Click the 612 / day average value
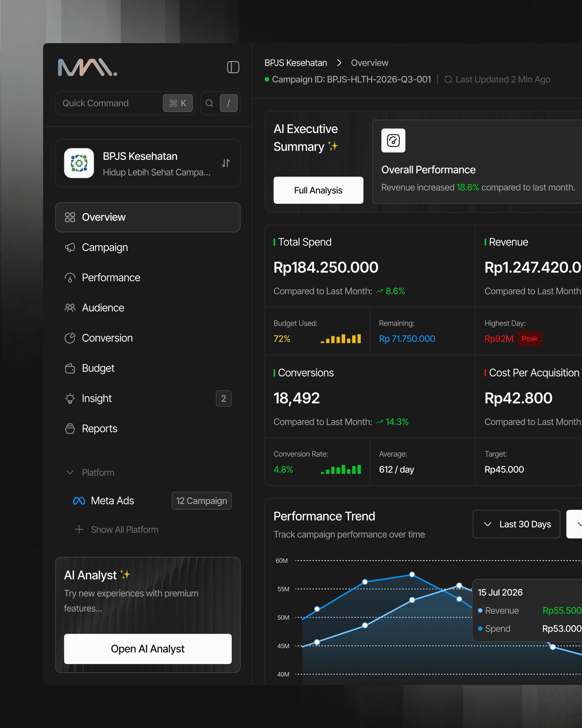This screenshot has width=582, height=728. (397, 470)
